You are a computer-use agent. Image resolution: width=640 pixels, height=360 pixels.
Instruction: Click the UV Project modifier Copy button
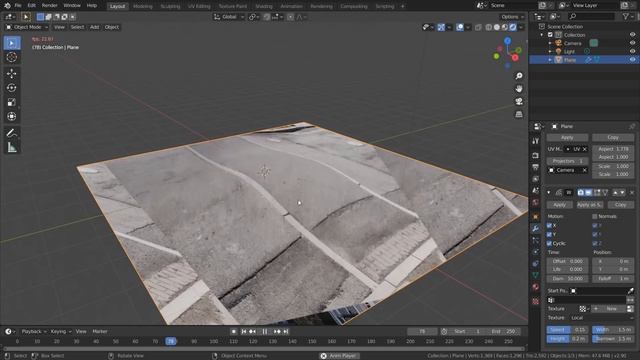coord(613,138)
